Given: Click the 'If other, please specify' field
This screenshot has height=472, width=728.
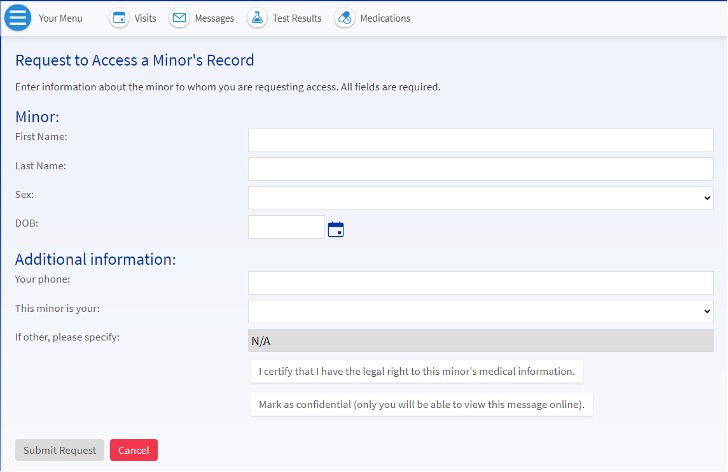Looking at the screenshot, I should pos(480,341).
